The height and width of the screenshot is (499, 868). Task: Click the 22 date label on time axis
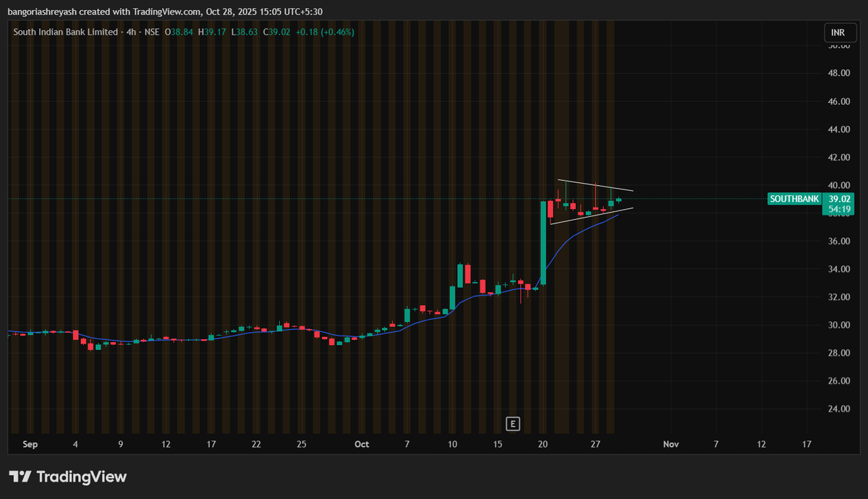[256, 444]
